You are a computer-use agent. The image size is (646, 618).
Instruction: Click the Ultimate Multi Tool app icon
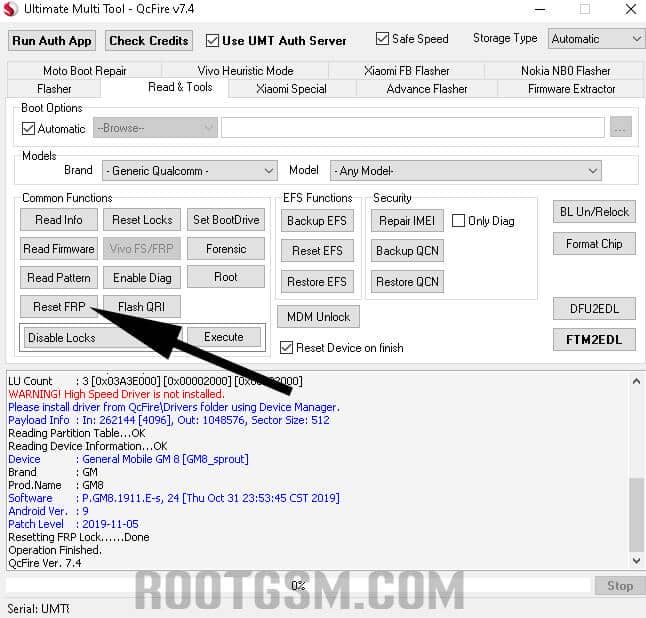click(x=10, y=9)
